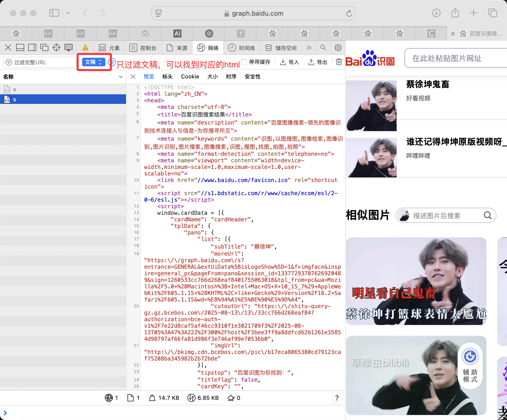
Task: Click the esl.js script URL link
Action: pyautogui.click(x=241, y=196)
